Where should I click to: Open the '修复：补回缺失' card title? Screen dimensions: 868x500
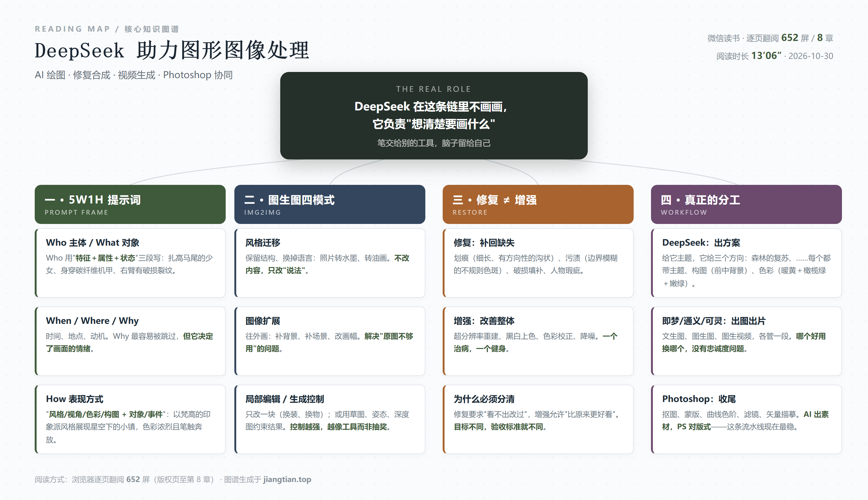(484, 243)
